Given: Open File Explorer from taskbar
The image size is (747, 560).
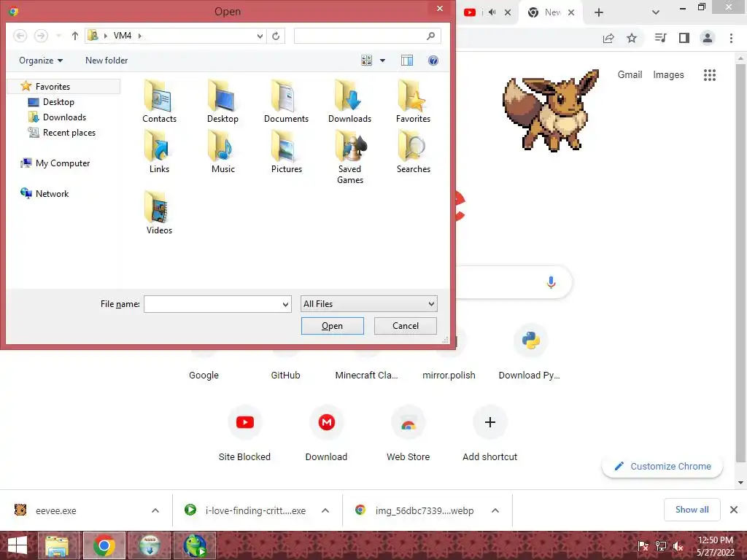Looking at the screenshot, I should pyautogui.click(x=57, y=545).
